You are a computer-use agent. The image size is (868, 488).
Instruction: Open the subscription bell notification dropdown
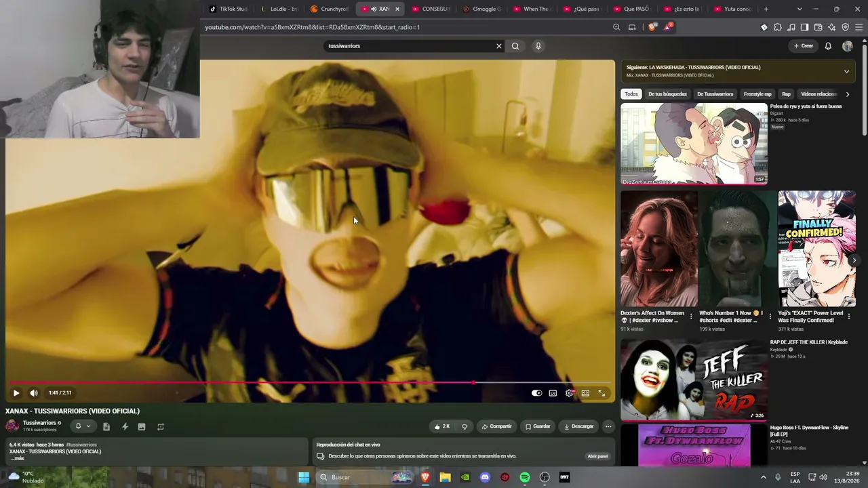pyautogui.click(x=82, y=426)
